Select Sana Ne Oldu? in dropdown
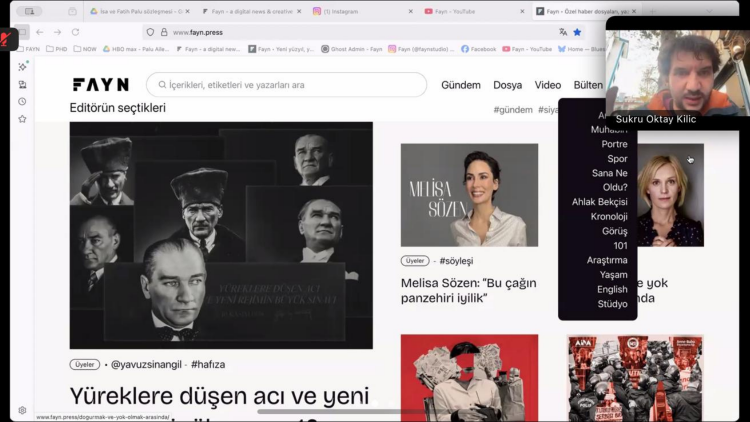Image resolution: width=750 pixels, height=422 pixels. coord(609,180)
